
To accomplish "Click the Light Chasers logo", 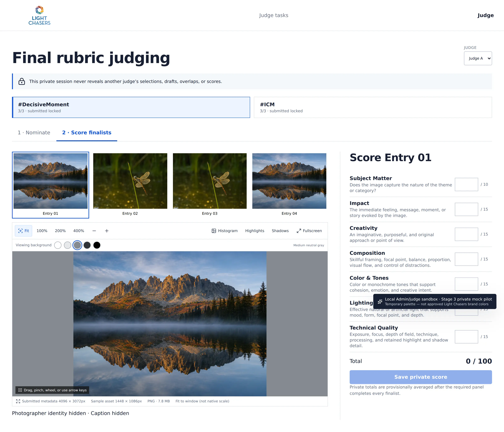I will coord(39,15).
